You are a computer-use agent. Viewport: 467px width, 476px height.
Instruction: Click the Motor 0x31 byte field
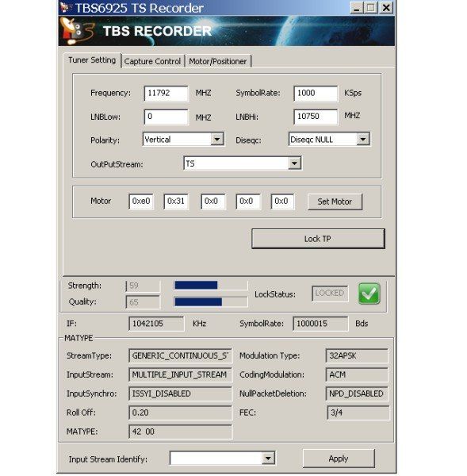point(176,202)
